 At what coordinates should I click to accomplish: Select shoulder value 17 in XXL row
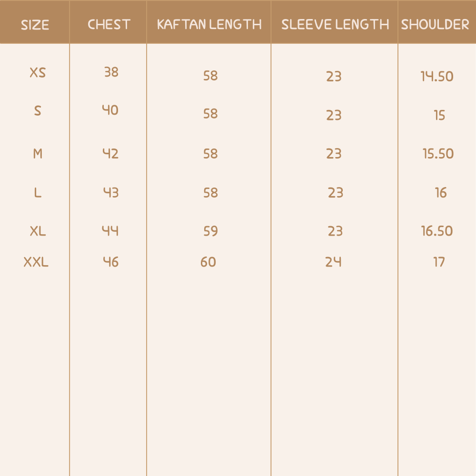coord(439,262)
